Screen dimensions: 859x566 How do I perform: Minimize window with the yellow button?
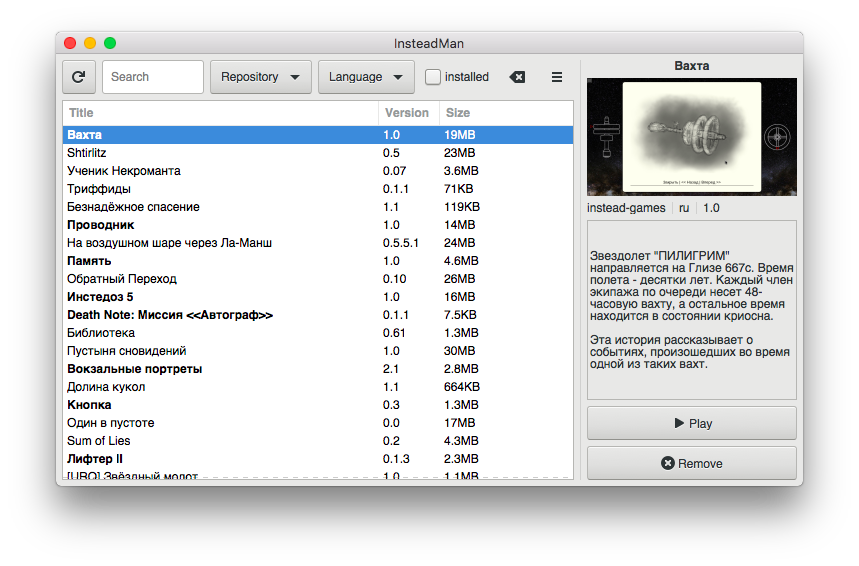point(90,43)
